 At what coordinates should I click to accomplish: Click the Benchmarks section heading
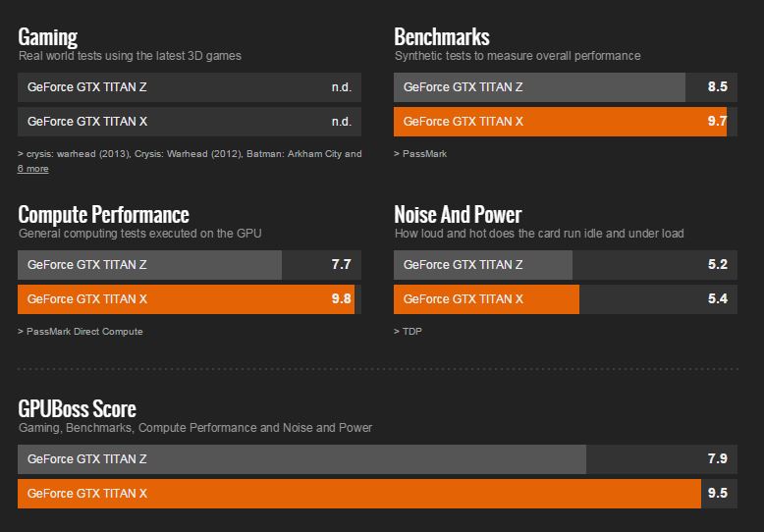[x=442, y=37]
